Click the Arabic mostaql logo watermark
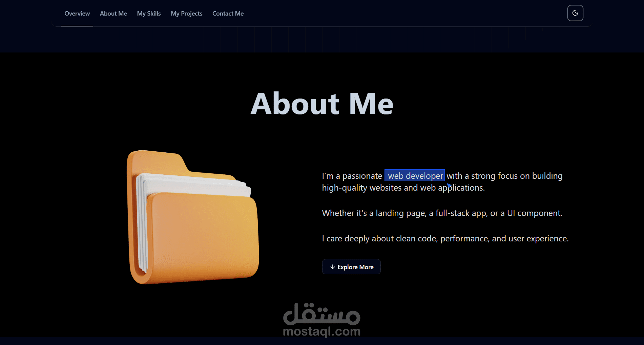The width and height of the screenshot is (644, 345). pos(321,314)
